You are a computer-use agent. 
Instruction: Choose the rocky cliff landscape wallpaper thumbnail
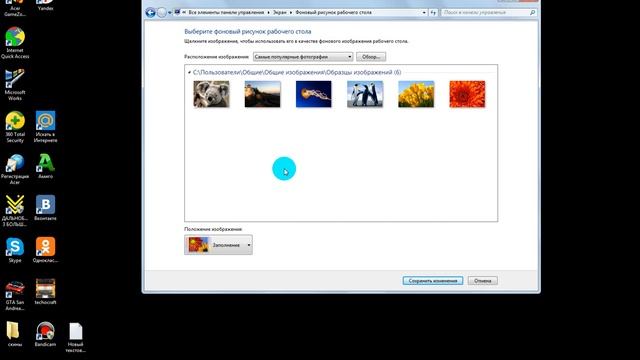(262, 94)
